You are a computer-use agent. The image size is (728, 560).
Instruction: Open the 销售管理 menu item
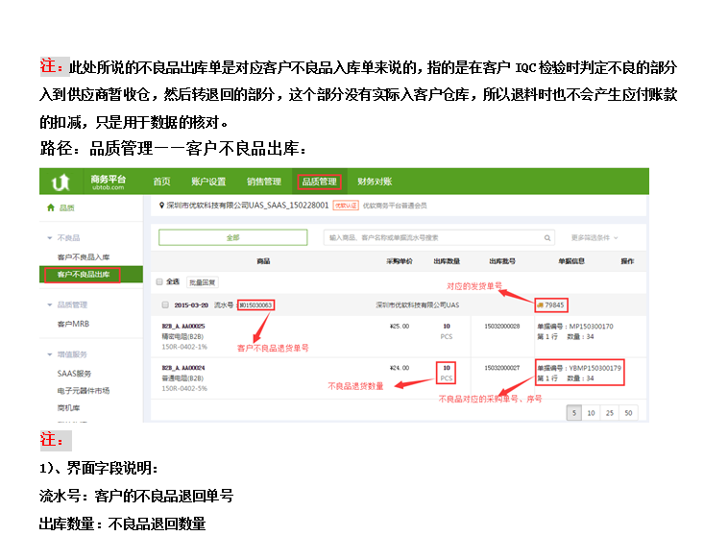(263, 182)
